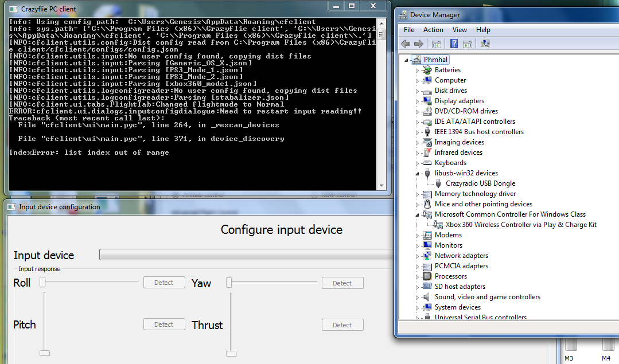Open the View menu in Device Manager
The width and height of the screenshot is (619, 364).
click(460, 30)
